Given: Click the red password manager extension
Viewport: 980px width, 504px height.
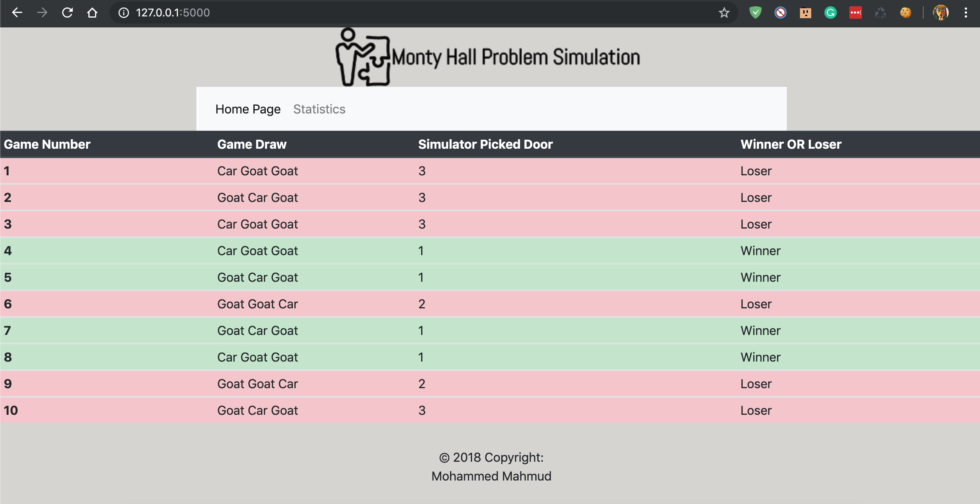Looking at the screenshot, I should [855, 13].
